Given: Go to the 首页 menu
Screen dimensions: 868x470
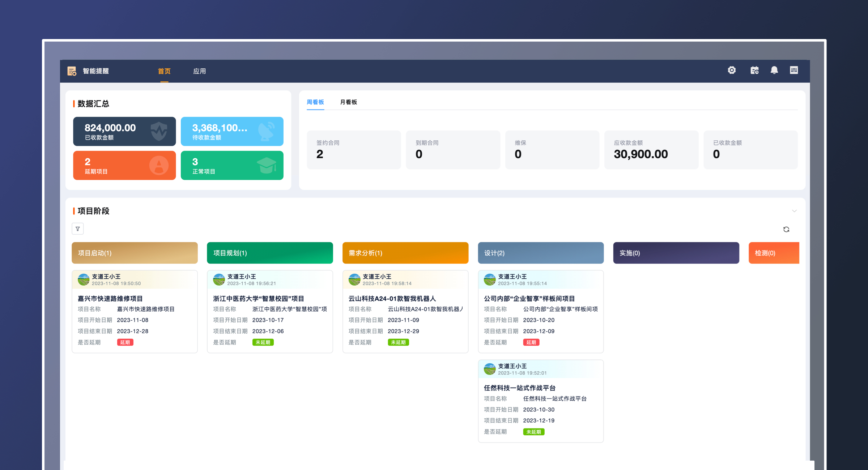Looking at the screenshot, I should [x=164, y=71].
